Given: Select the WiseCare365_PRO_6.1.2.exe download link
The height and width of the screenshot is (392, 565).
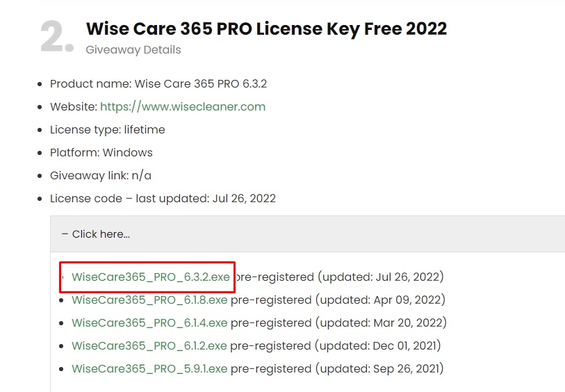Looking at the screenshot, I should pyautogui.click(x=149, y=346).
